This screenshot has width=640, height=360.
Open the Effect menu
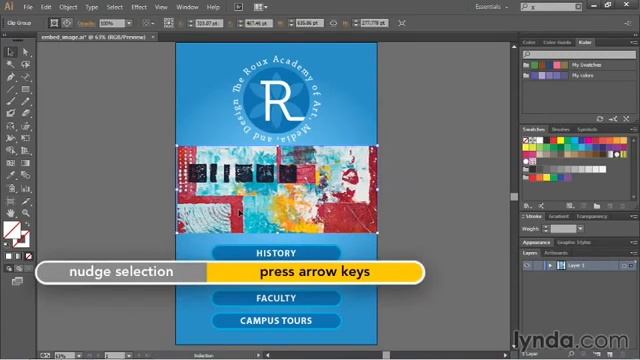139,7
